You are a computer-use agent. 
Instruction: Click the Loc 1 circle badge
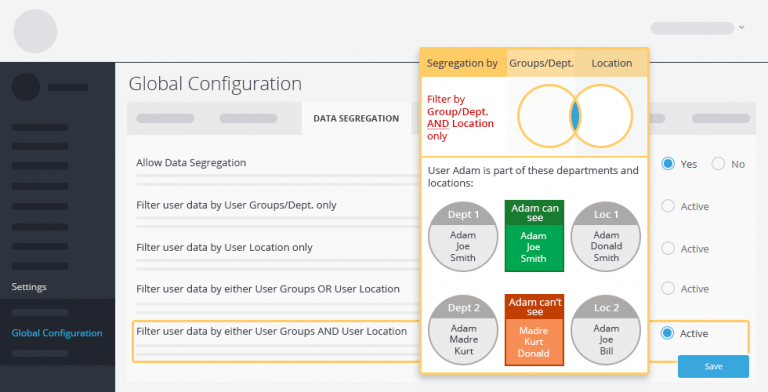pyautogui.click(x=606, y=236)
